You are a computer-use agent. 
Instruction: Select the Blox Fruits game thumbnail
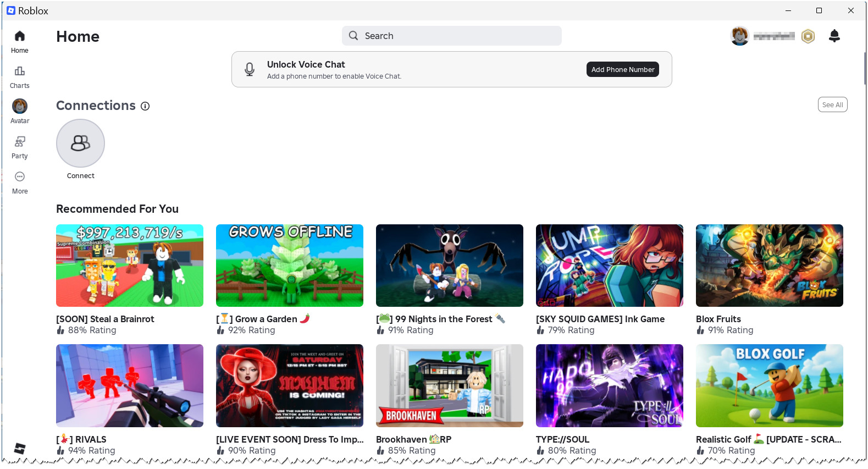click(x=769, y=266)
